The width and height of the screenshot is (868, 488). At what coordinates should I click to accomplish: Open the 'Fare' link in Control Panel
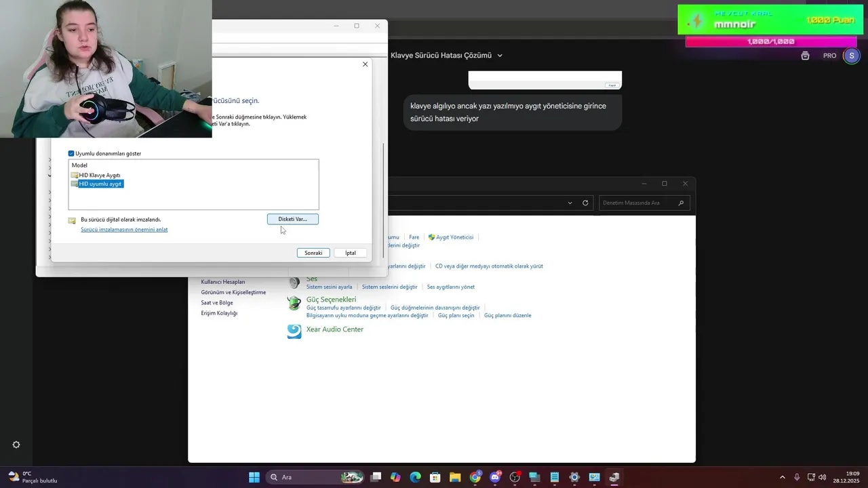(414, 237)
